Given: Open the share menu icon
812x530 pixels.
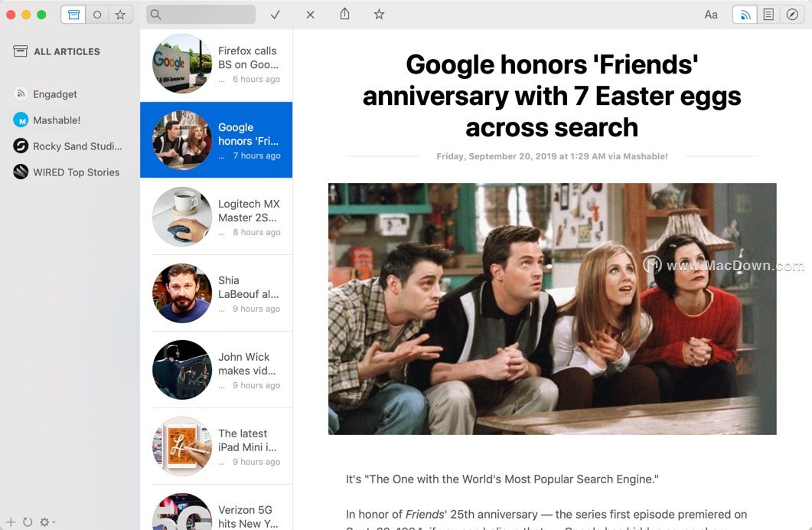Looking at the screenshot, I should pos(345,14).
